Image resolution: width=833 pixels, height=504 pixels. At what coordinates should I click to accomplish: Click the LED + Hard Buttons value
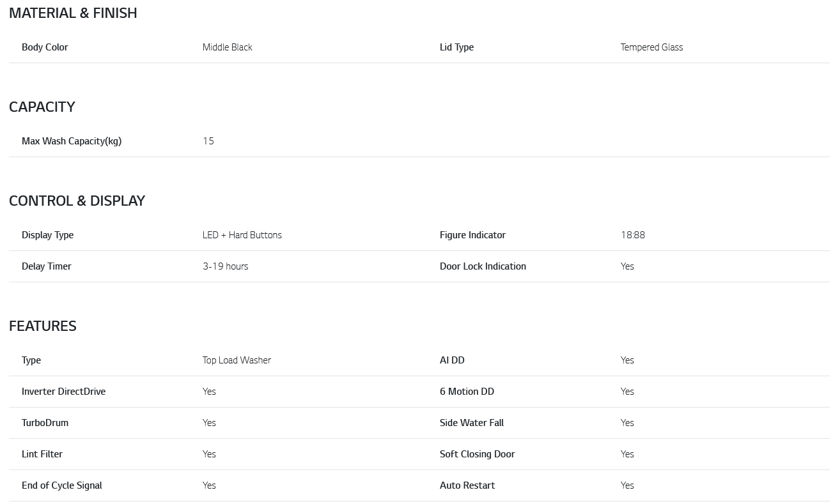click(x=242, y=235)
